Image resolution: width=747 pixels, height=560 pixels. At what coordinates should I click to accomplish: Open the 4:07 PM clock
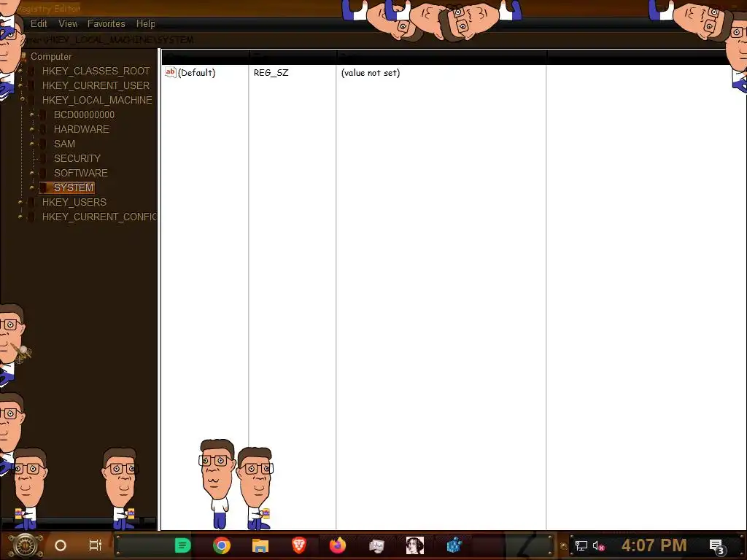654,545
